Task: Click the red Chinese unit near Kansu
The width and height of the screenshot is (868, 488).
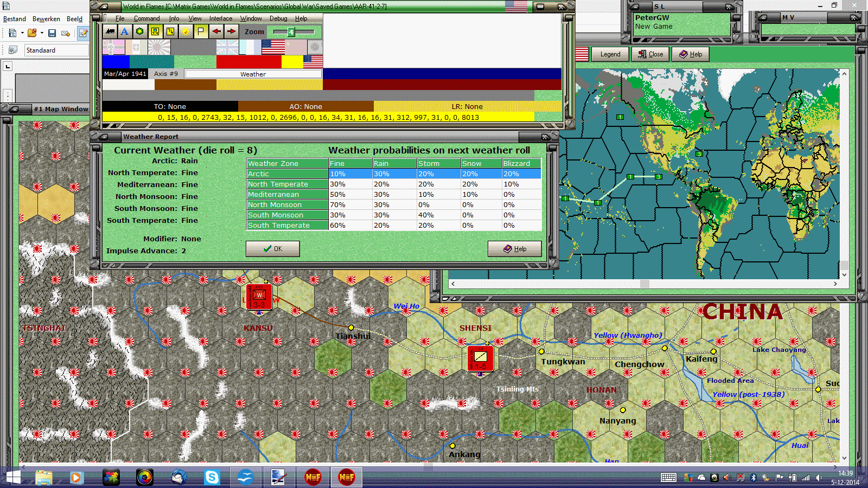Action: pos(259,297)
